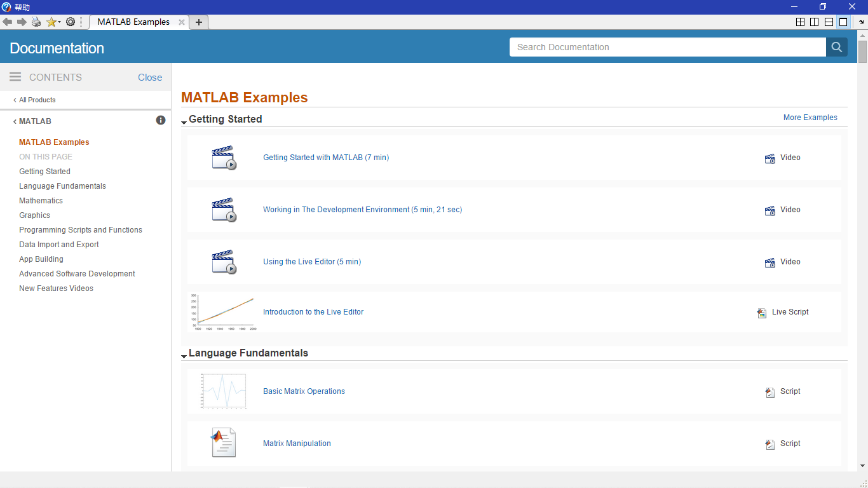Click Introduction to Live Editor plot thumbnail
Image resolution: width=868 pixels, height=488 pixels.
[224, 312]
